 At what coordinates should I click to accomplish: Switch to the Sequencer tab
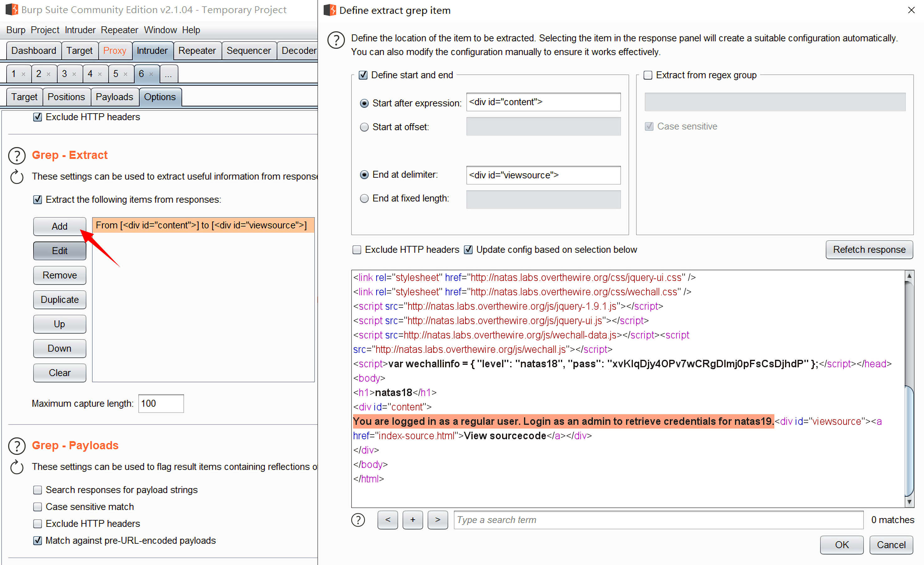point(249,51)
